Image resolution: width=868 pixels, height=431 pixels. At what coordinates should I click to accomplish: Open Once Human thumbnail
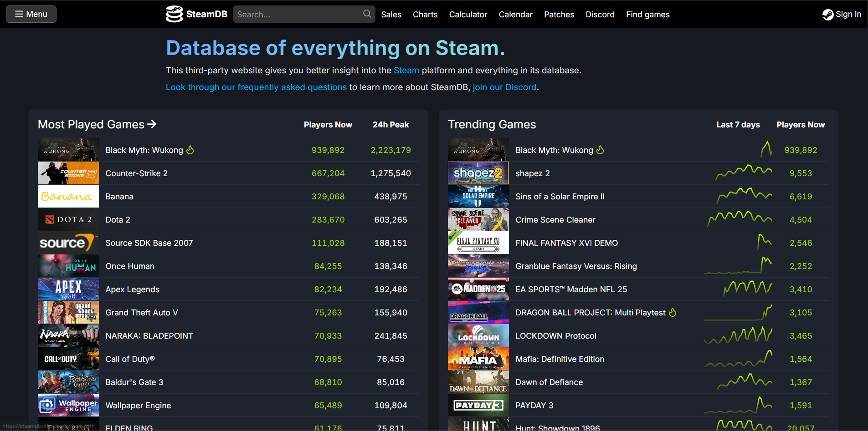68,266
